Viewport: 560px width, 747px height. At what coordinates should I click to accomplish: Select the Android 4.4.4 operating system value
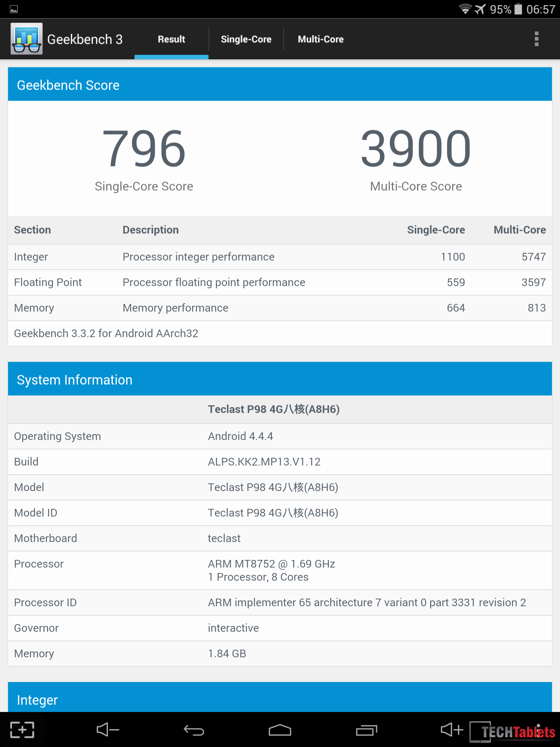pos(241,436)
